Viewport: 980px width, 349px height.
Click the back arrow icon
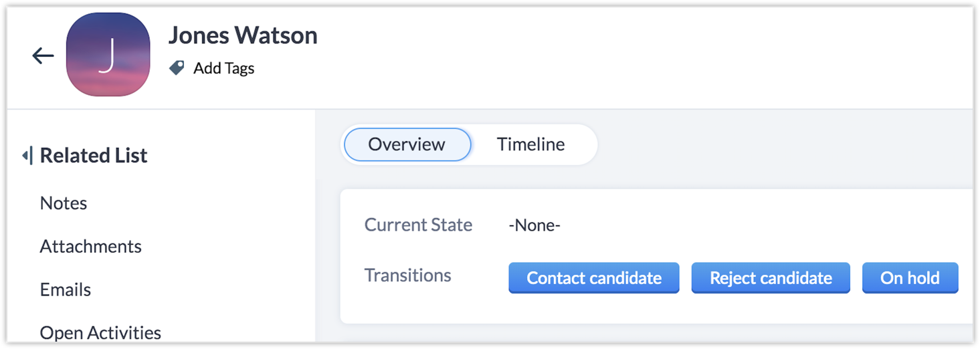tap(43, 56)
